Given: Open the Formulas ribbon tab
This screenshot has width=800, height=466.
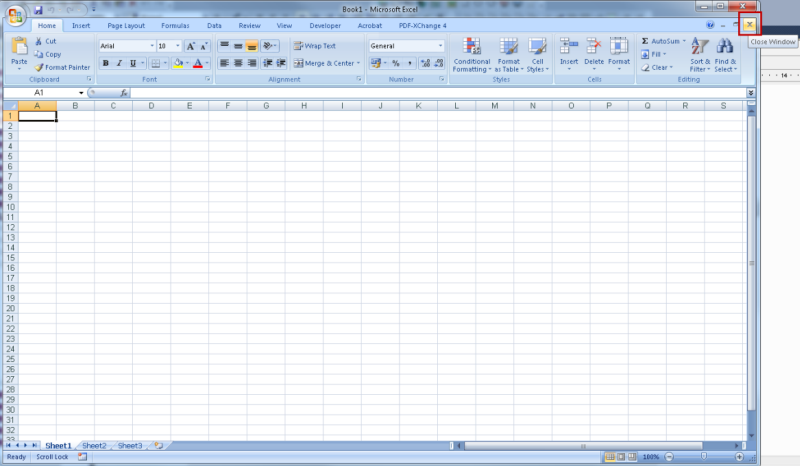Looking at the screenshot, I should (175, 25).
